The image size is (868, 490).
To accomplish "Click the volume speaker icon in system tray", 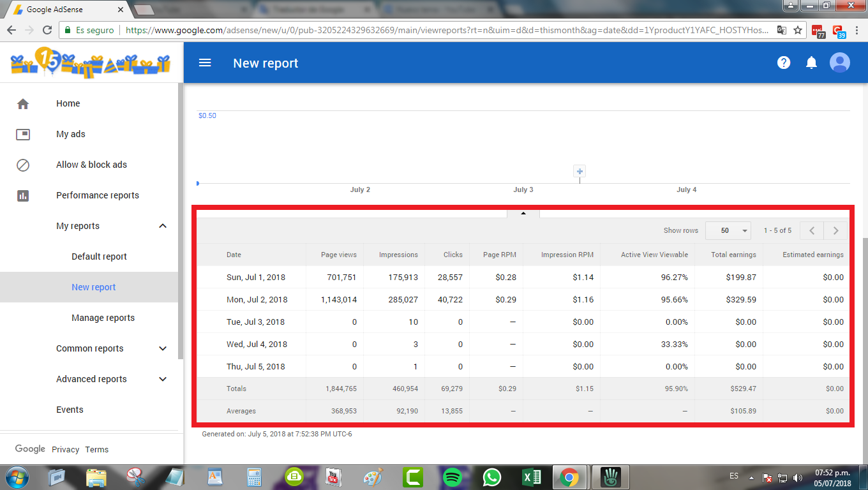I will tap(798, 477).
